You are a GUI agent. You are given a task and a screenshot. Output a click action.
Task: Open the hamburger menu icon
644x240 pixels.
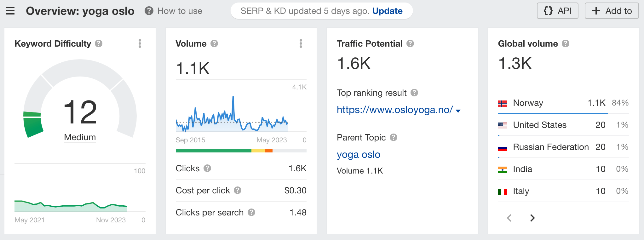point(10,11)
